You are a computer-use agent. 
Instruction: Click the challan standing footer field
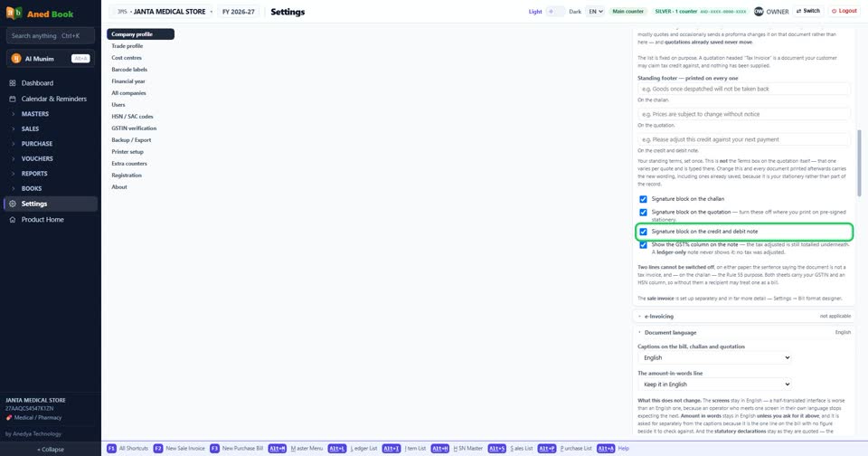click(x=743, y=89)
